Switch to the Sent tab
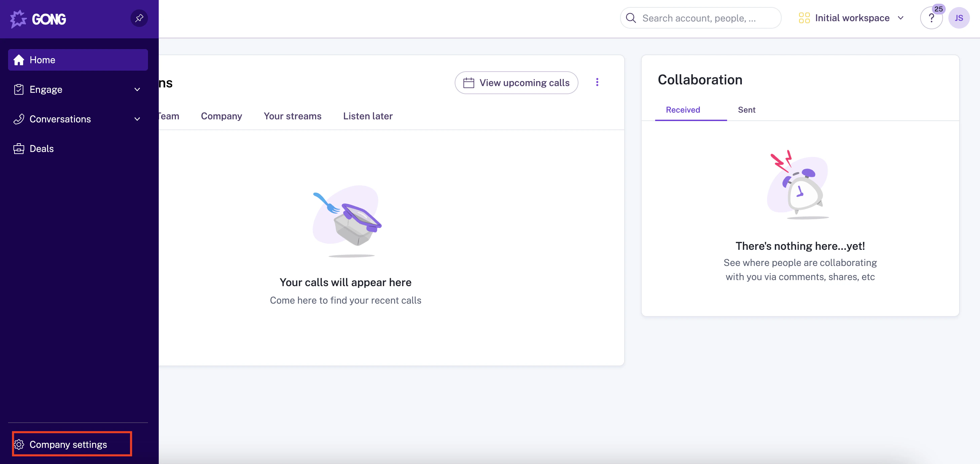The image size is (980, 464). pyautogui.click(x=746, y=110)
